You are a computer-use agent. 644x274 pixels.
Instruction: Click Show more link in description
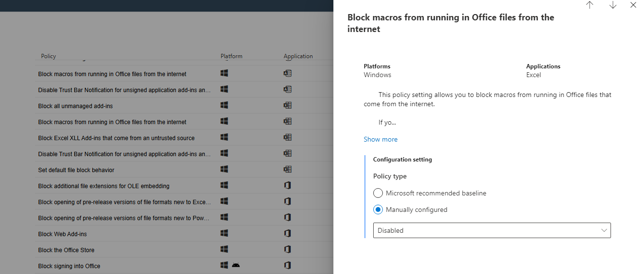pos(380,139)
